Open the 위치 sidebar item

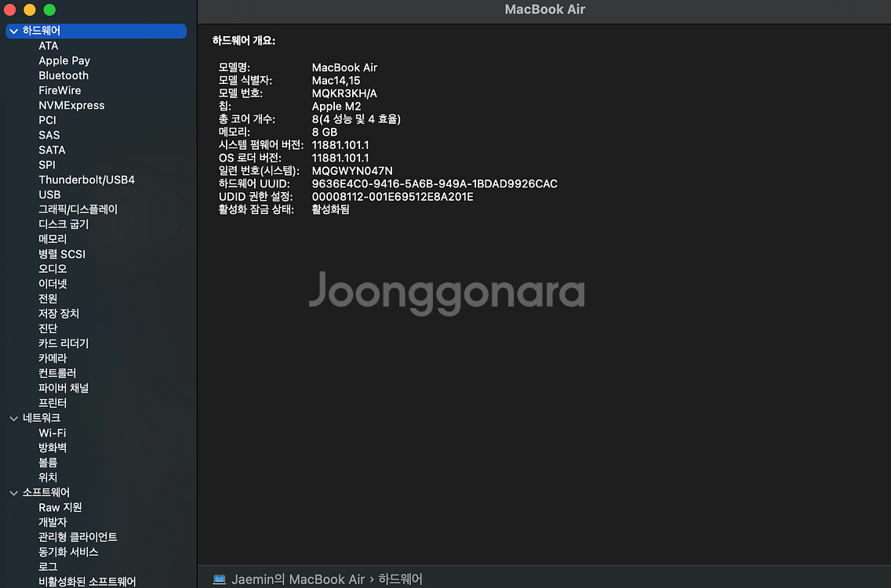[x=48, y=477]
